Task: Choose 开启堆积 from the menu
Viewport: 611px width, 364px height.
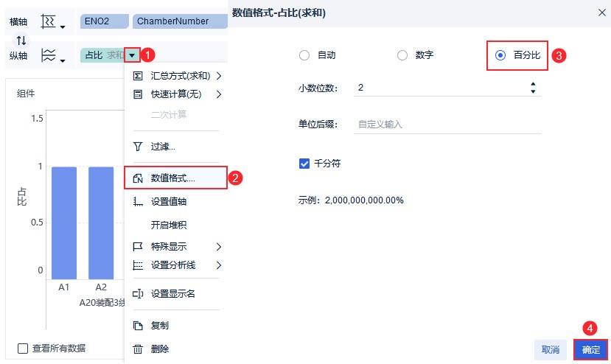Action: tap(169, 225)
